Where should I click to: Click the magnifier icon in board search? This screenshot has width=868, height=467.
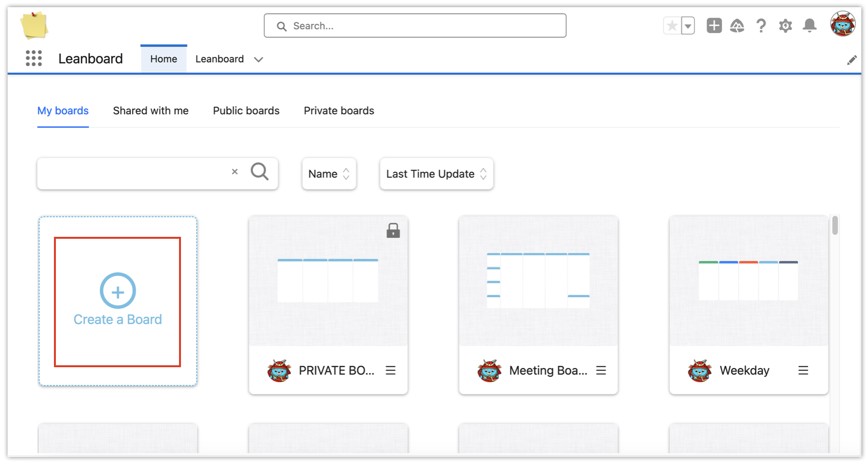click(x=260, y=172)
